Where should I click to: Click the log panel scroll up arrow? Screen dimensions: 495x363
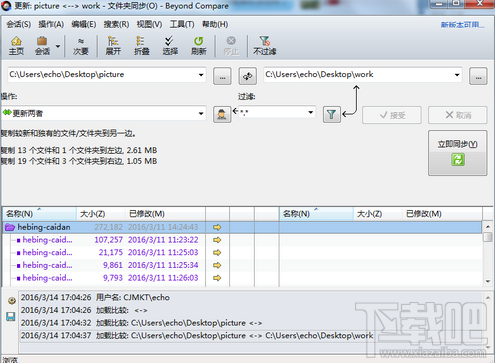coord(488,298)
